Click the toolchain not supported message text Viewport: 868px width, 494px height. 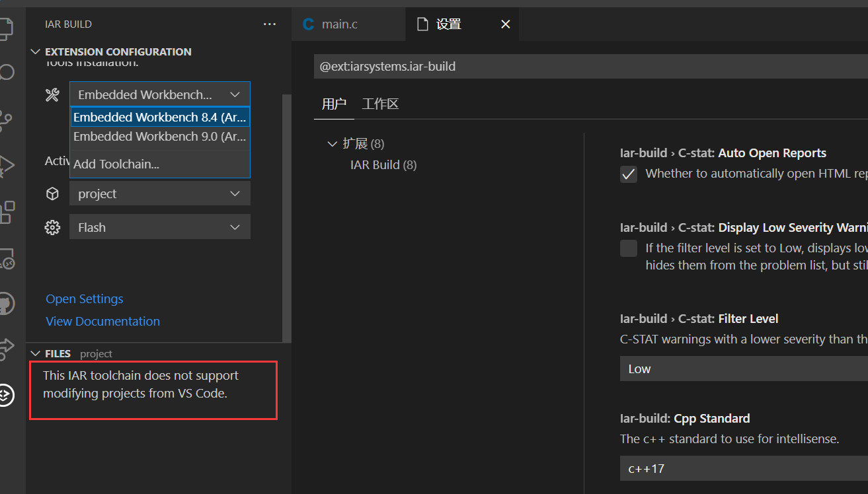(141, 384)
